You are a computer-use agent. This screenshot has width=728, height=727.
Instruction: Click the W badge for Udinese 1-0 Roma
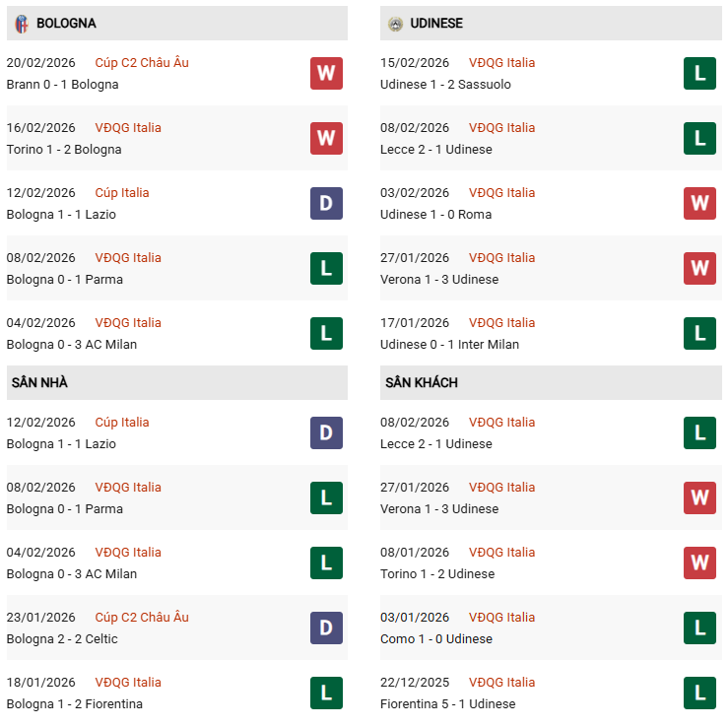(699, 204)
